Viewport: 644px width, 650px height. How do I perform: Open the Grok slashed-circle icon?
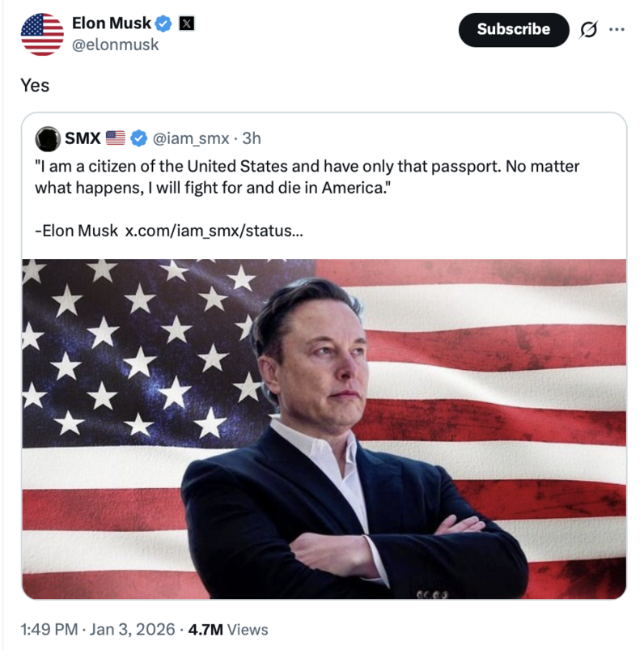point(588,30)
